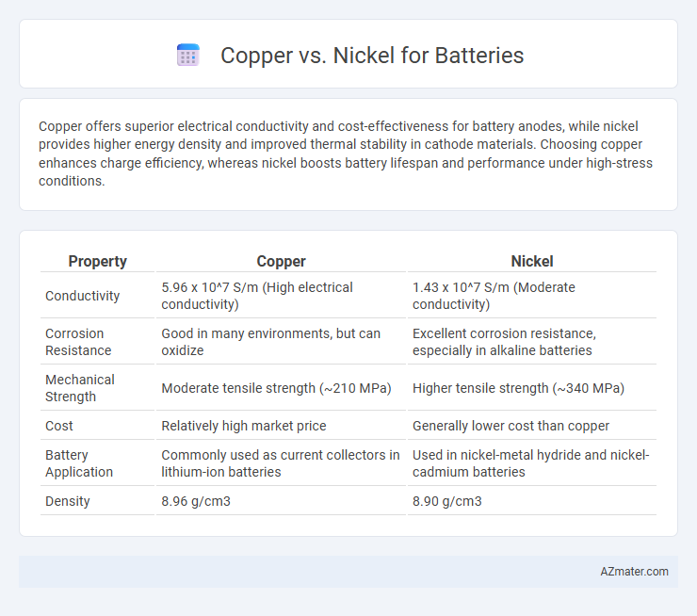Select the 'Nickel' column header
Image resolution: width=697 pixels, height=616 pixels.
[x=532, y=261]
